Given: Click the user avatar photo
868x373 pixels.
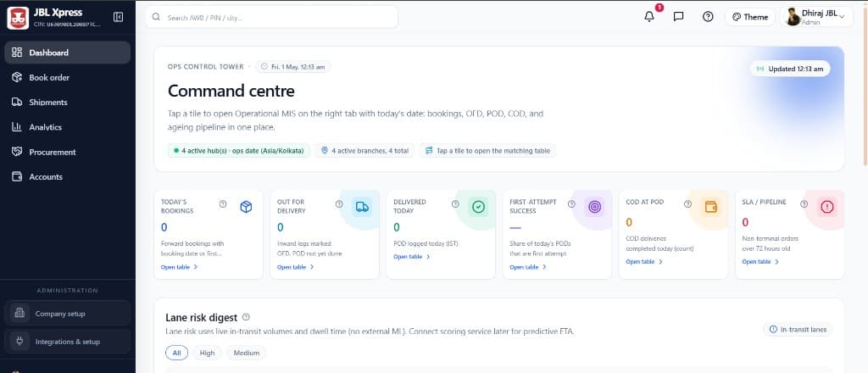Looking at the screenshot, I should [793, 17].
